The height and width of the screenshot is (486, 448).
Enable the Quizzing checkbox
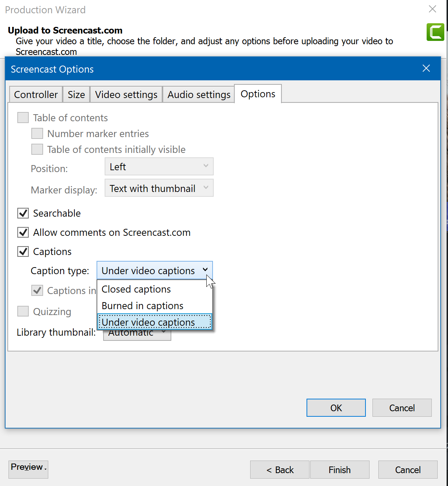(x=23, y=311)
